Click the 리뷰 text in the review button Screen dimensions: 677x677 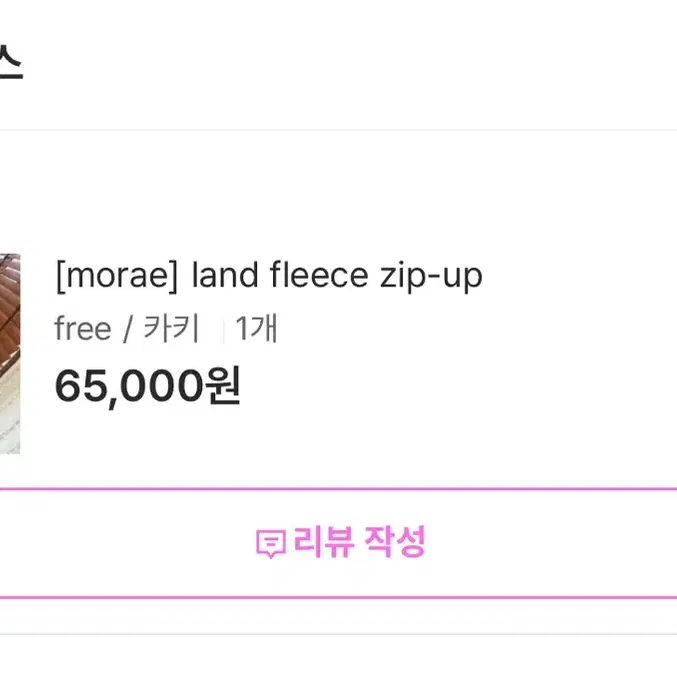[x=319, y=542]
